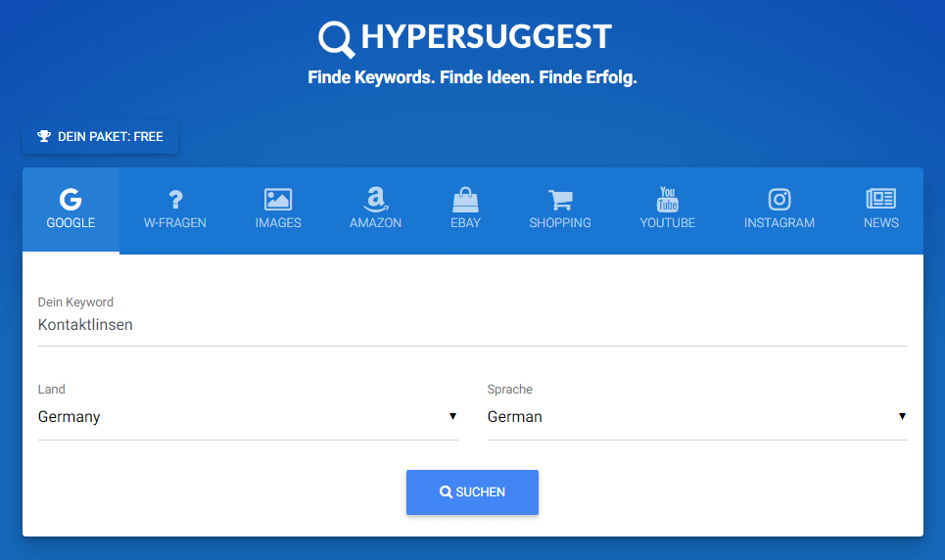Screen dimensions: 945x560
Task: Click the Suchen search button
Action: [472, 491]
